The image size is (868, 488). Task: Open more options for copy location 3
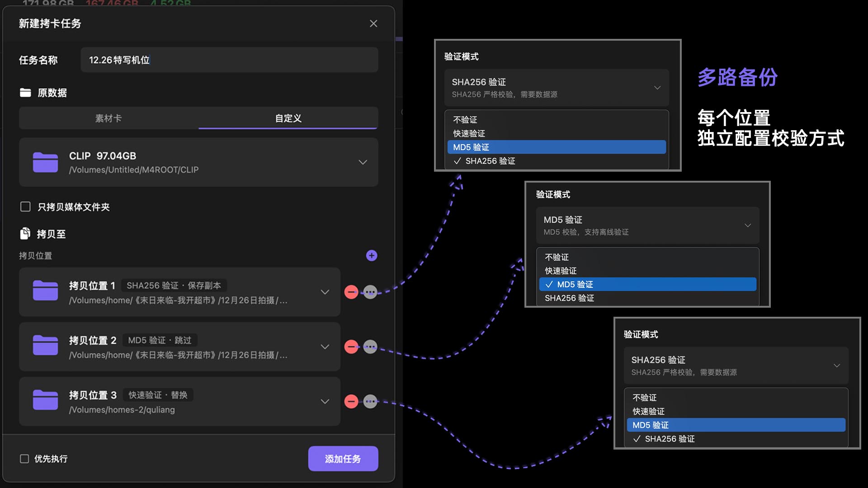coord(370,402)
